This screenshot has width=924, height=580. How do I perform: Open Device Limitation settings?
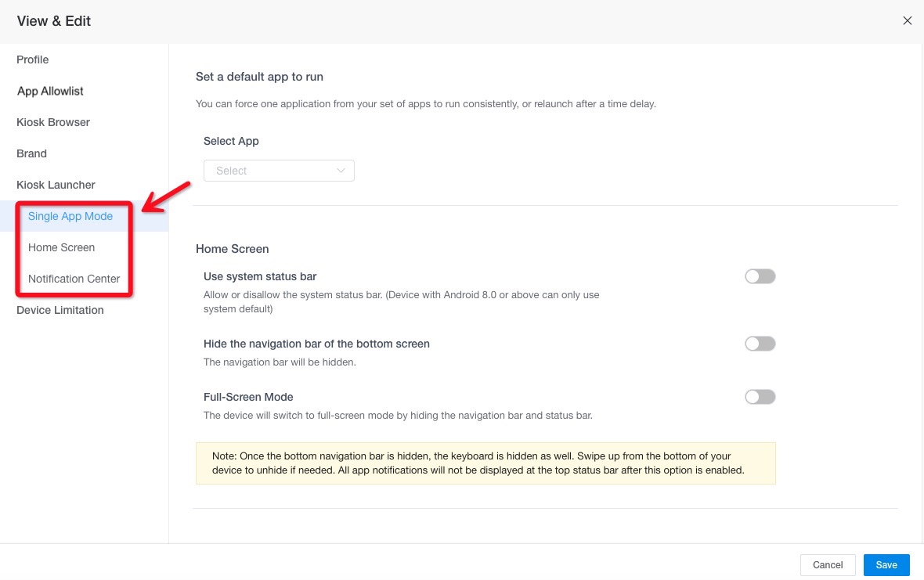[60, 310]
